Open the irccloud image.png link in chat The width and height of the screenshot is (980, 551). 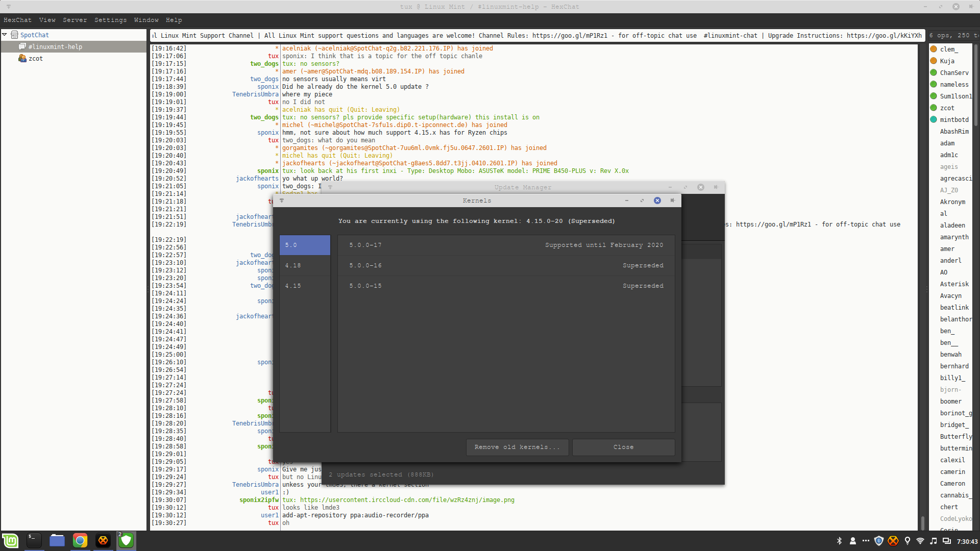point(407,500)
